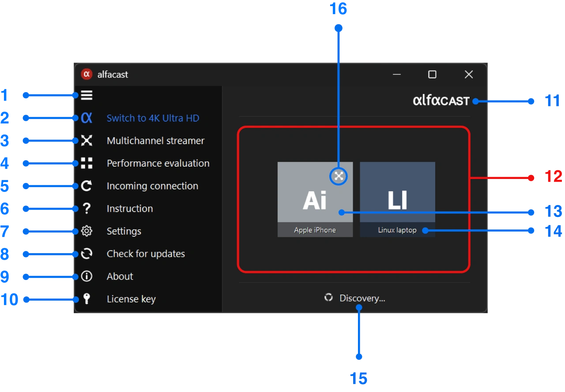This screenshot has height=392, width=565.
Task: Click the Switch to 4K Ultra HD link
Action: click(153, 118)
